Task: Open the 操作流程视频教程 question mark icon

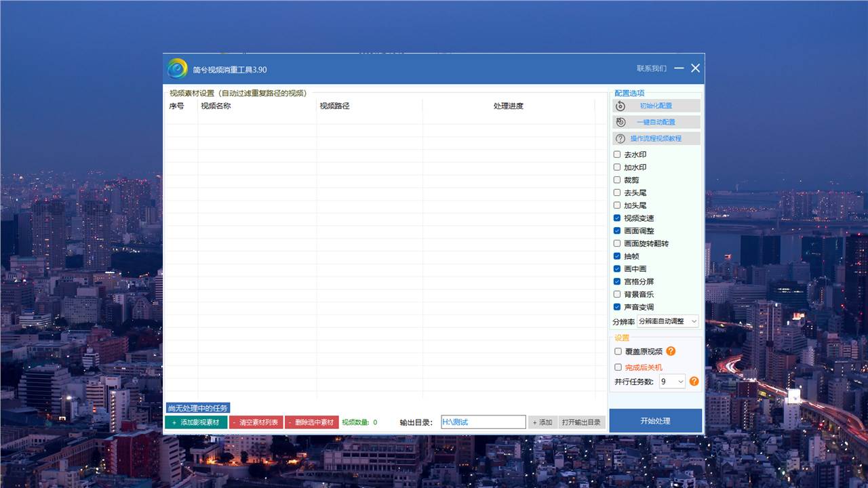Action: pos(620,138)
